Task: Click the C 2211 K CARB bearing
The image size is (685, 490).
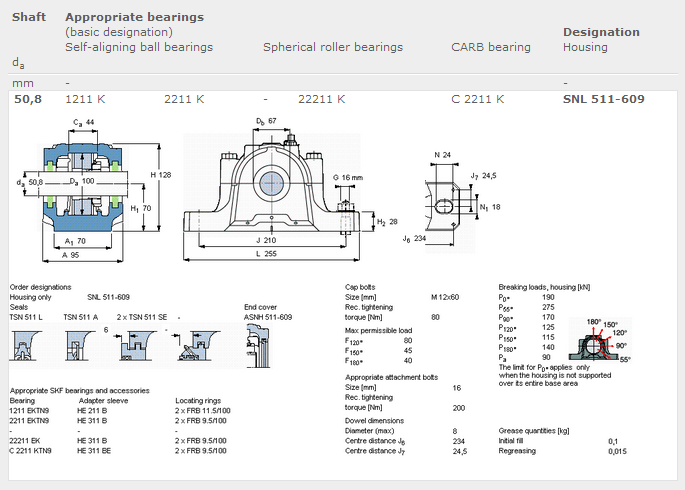Action: click(477, 99)
